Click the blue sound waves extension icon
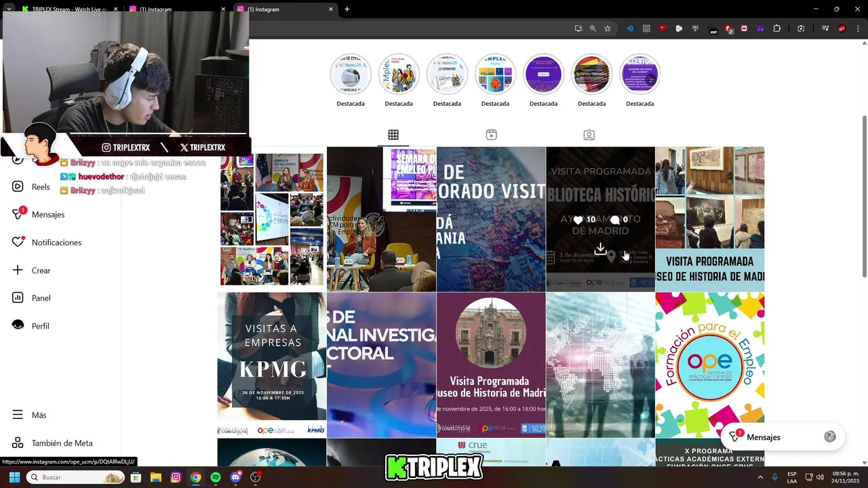Image resolution: width=868 pixels, height=488 pixels. tap(630, 28)
